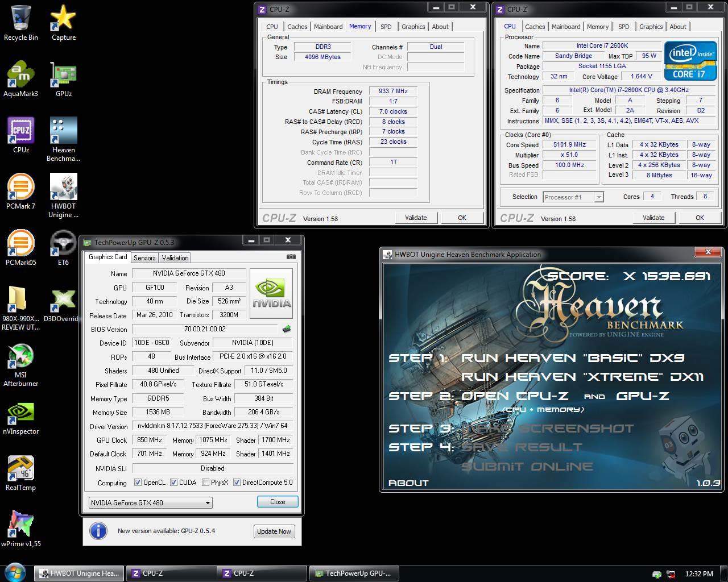Viewport: 728px width, 582px height.
Task: Open AquaMark3 desktop shortcut
Action: 21,79
